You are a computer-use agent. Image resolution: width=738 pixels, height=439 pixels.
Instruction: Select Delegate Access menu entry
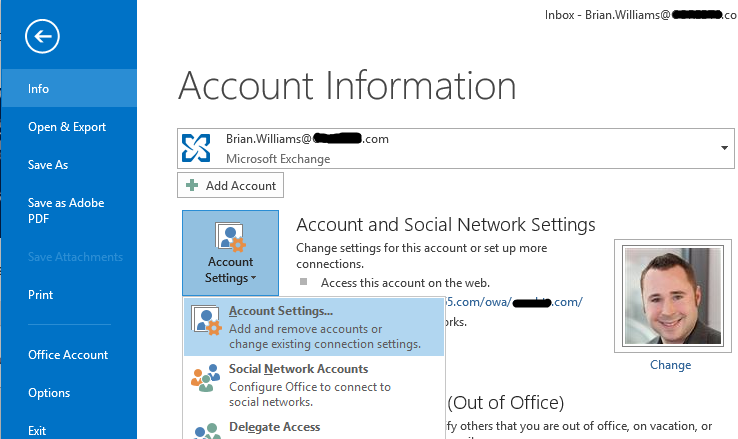[x=314, y=427]
